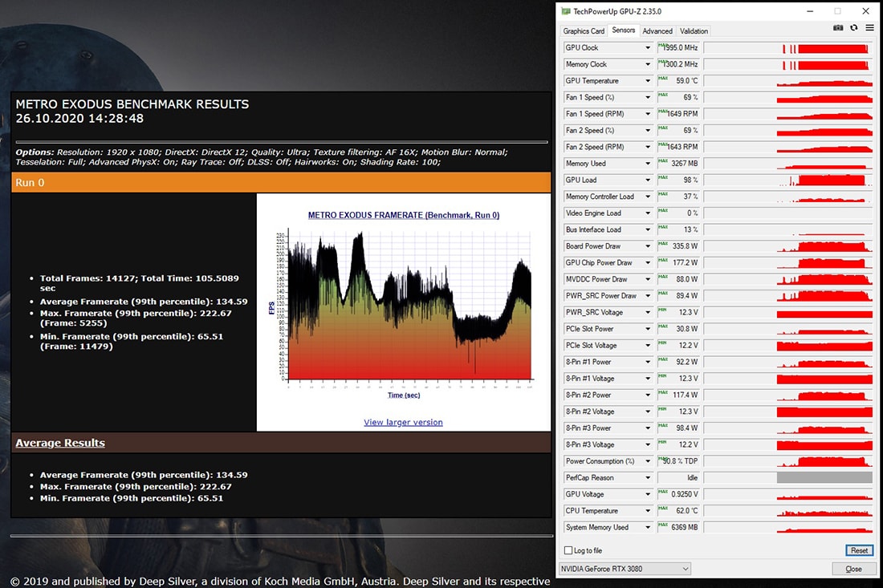The image size is (883, 588).
Task: Open the CPU Temperature sensor dropdown
Action: point(648,511)
